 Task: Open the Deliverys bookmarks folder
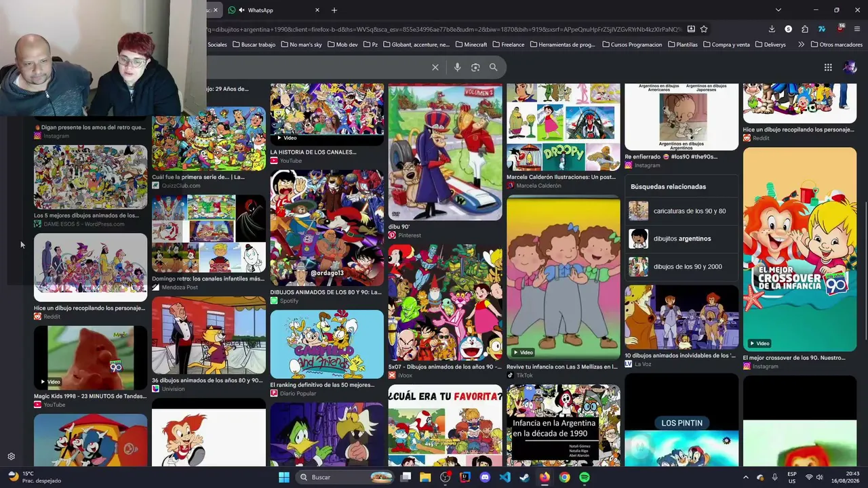pos(770,45)
